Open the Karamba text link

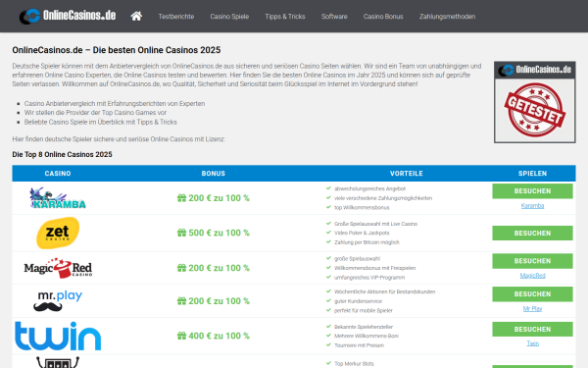click(x=532, y=206)
